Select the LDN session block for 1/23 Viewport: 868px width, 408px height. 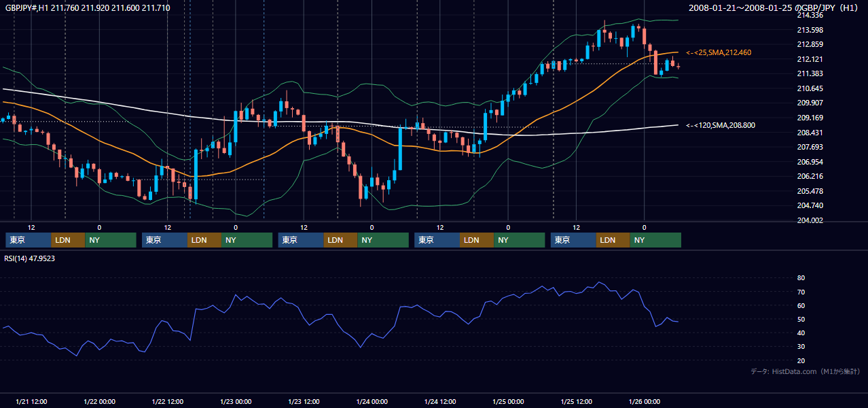click(341, 240)
